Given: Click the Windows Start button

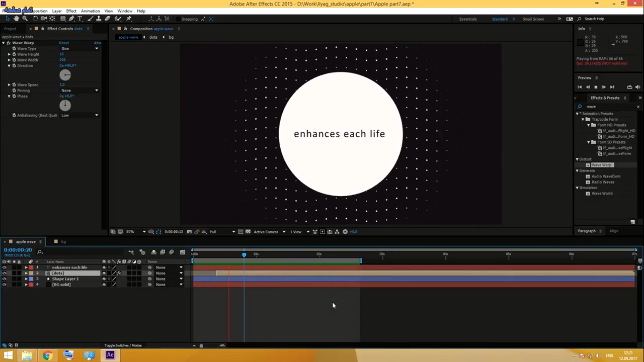Looking at the screenshot, I should (x=8, y=355).
